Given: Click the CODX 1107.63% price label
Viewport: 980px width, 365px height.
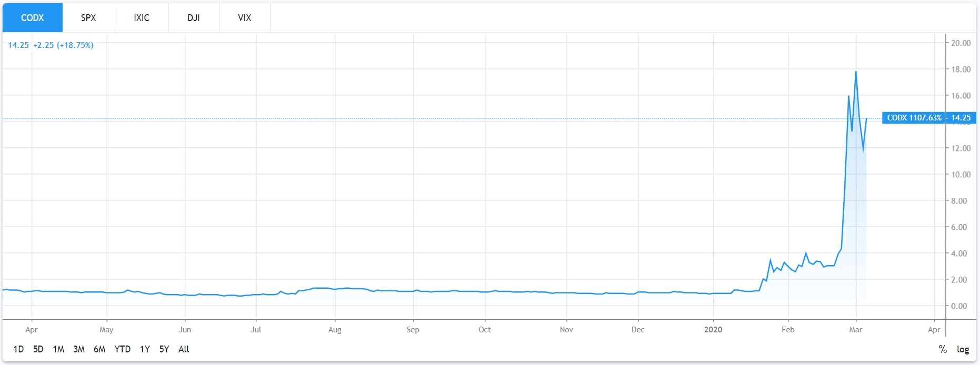Looking at the screenshot, I should coord(914,118).
